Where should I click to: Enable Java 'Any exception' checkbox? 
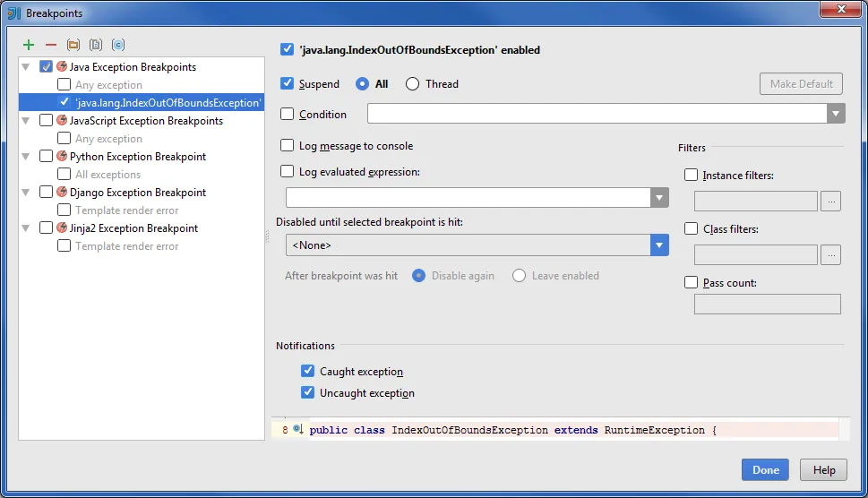(64, 85)
